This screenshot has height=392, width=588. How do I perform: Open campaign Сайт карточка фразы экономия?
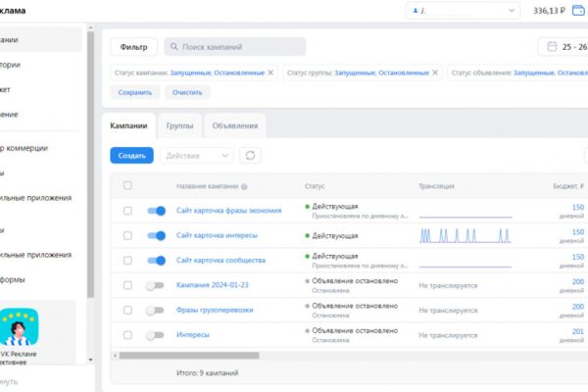point(228,211)
